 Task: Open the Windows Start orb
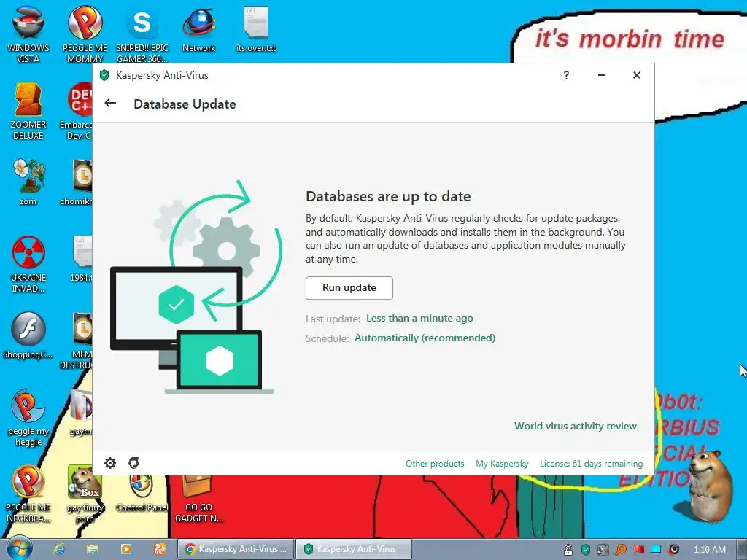(18, 549)
